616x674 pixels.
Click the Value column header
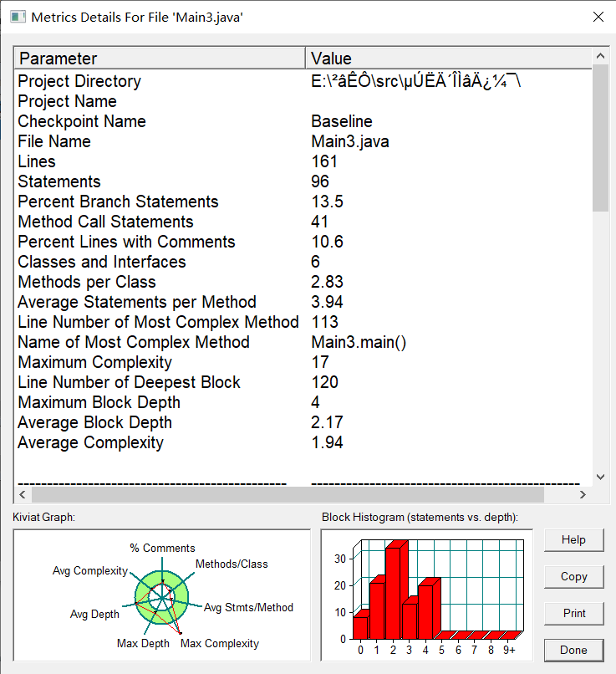click(x=449, y=58)
